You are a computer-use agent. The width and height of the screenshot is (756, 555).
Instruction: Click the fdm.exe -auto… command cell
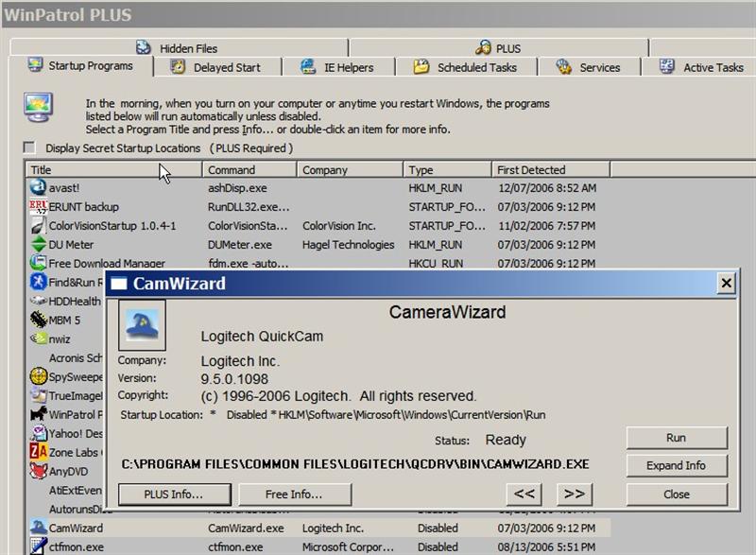pos(248,263)
